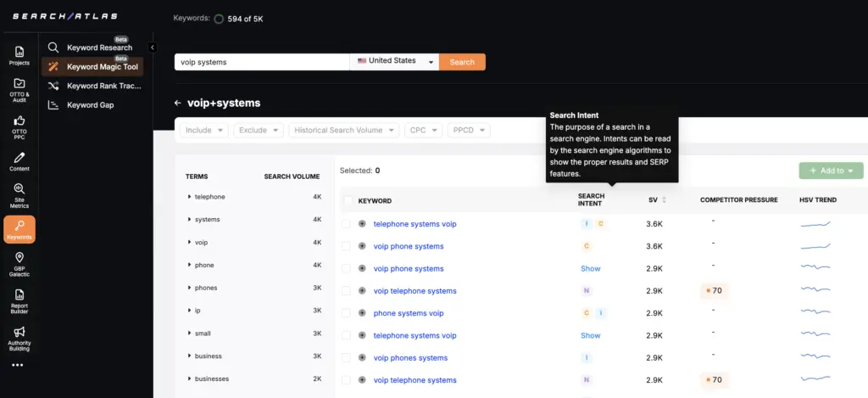This screenshot has width=868, height=398.
Task: Show more sidebar items via three dots
Action: click(18, 365)
